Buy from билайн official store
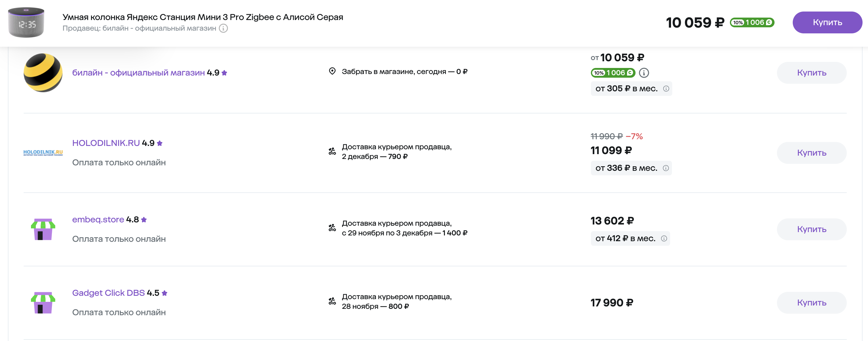The image size is (868, 341). (x=811, y=73)
